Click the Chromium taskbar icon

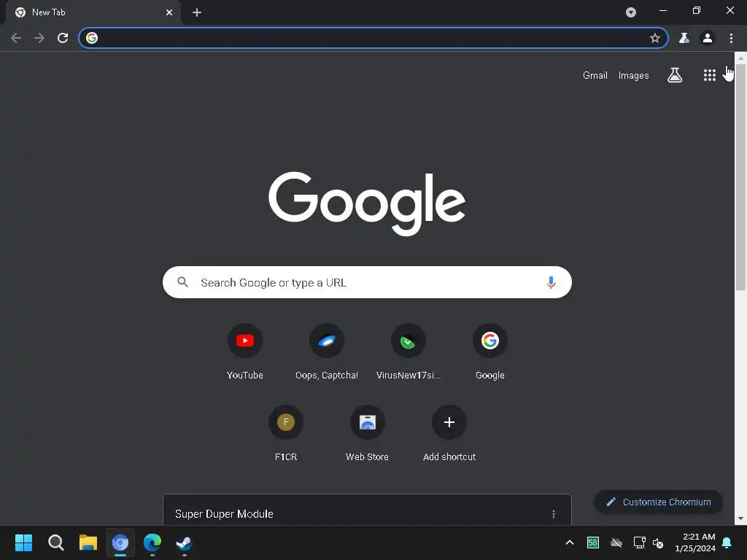[120, 542]
